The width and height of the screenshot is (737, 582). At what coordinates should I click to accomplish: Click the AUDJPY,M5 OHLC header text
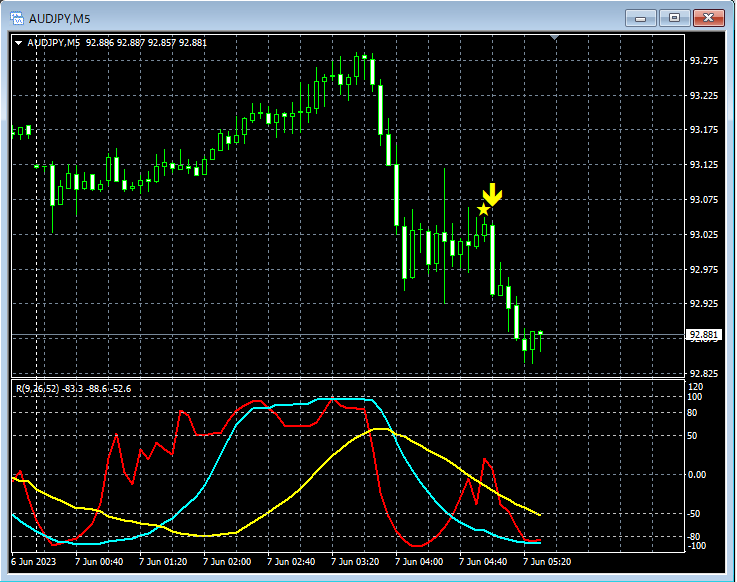[x=117, y=43]
